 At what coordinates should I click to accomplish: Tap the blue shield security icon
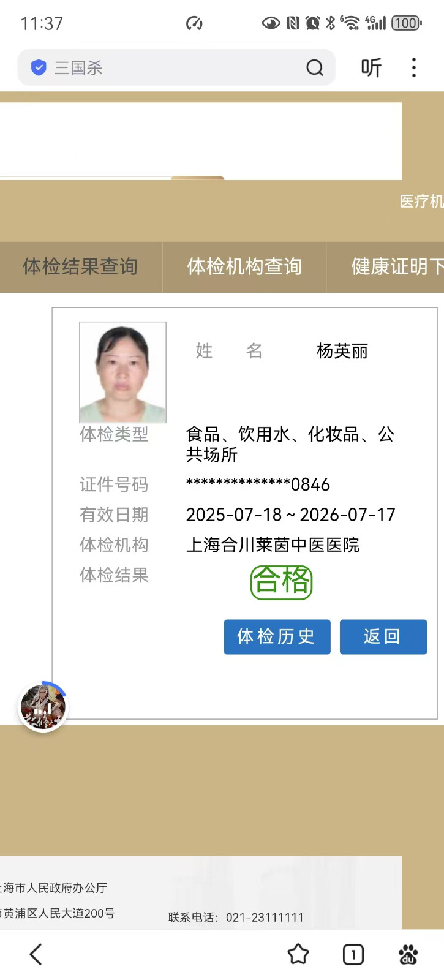point(39,67)
